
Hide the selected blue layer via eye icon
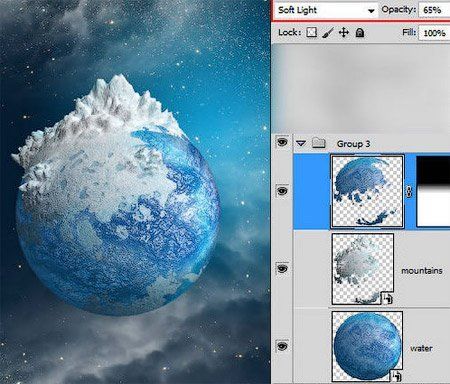coord(282,191)
